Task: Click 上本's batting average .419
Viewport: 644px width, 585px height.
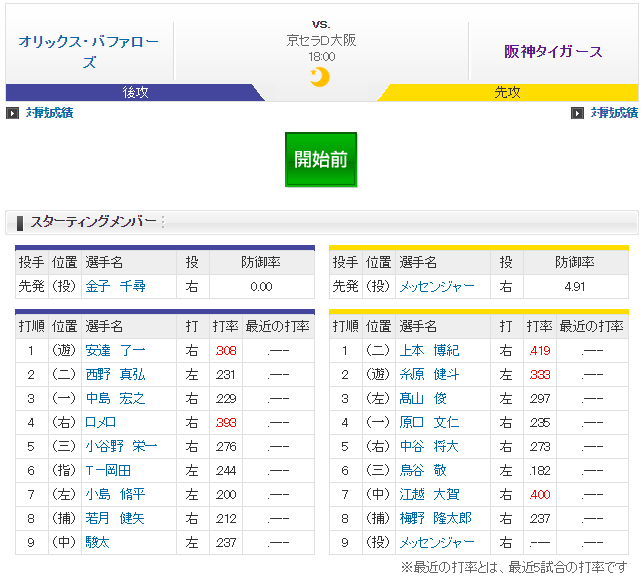Action: pyautogui.click(x=540, y=350)
